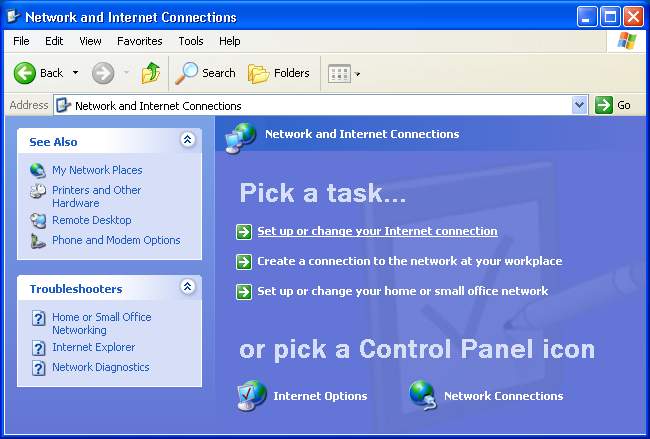Click the green Back arrow icon

tap(24, 73)
